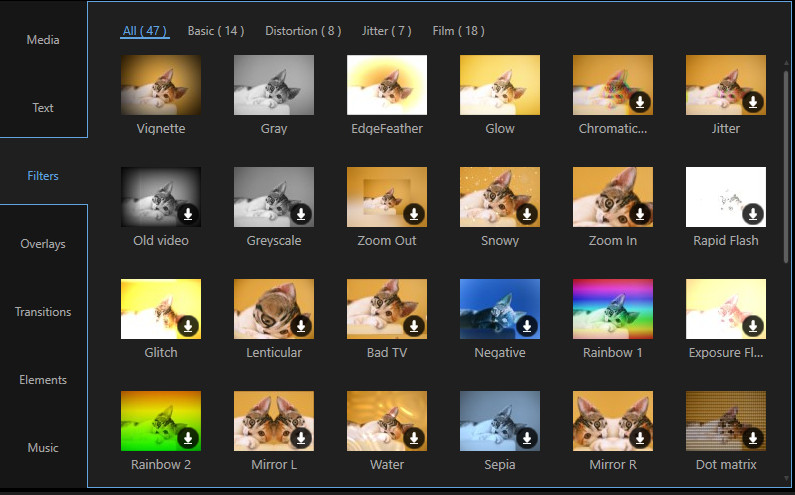Click the Gray filter label
The width and height of the screenshot is (795, 495).
(x=274, y=129)
